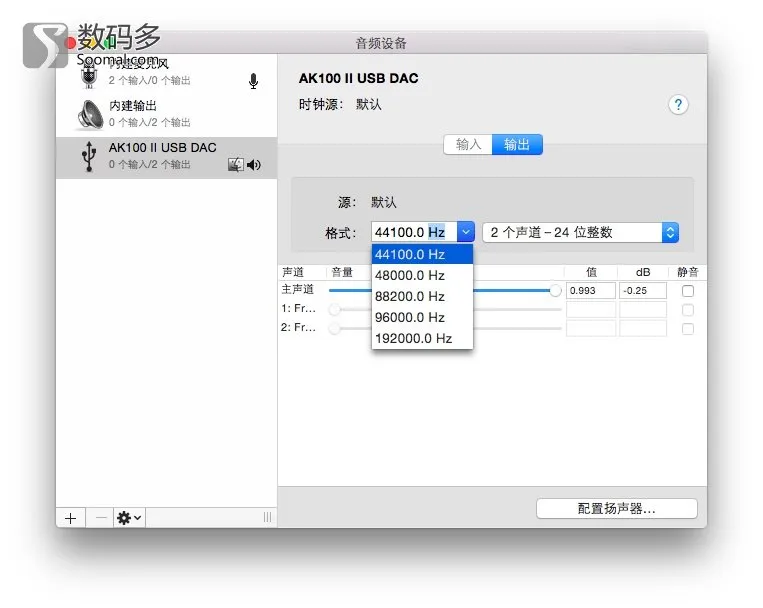The height and width of the screenshot is (608, 763).
Task: Choose 96000.0 Hz sample rate
Action: tap(422, 317)
